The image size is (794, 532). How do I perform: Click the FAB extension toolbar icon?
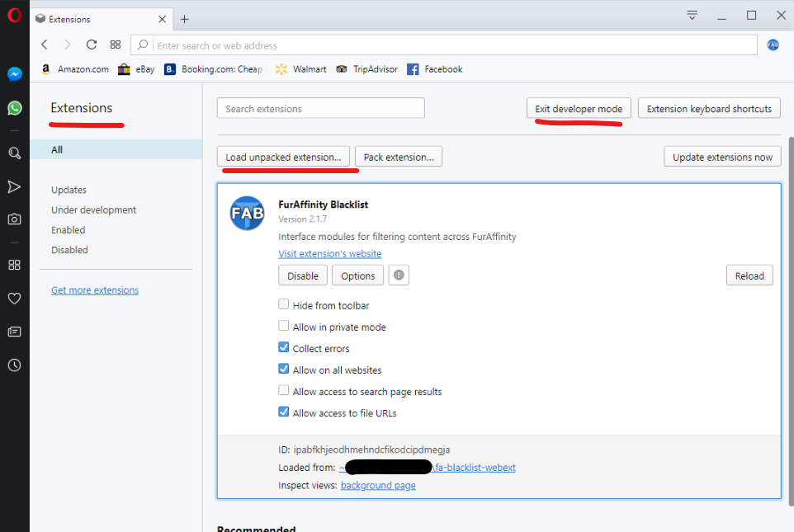(x=773, y=45)
